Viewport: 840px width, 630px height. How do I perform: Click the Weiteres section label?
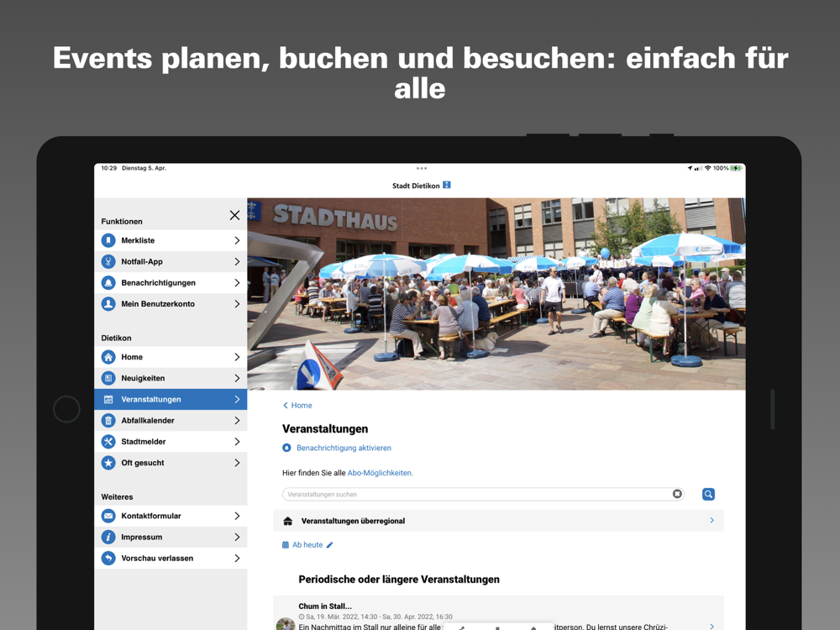[x=117, y=497]
